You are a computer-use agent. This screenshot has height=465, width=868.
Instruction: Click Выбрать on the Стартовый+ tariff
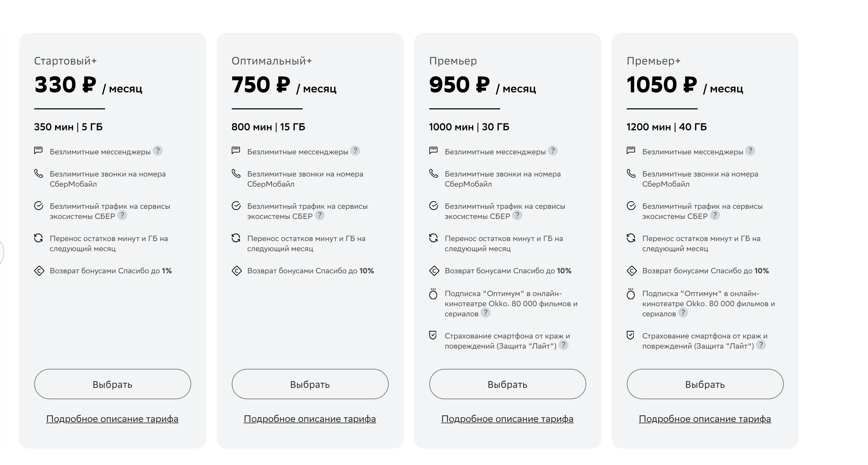pyautogui.click(x=113, y=384)
